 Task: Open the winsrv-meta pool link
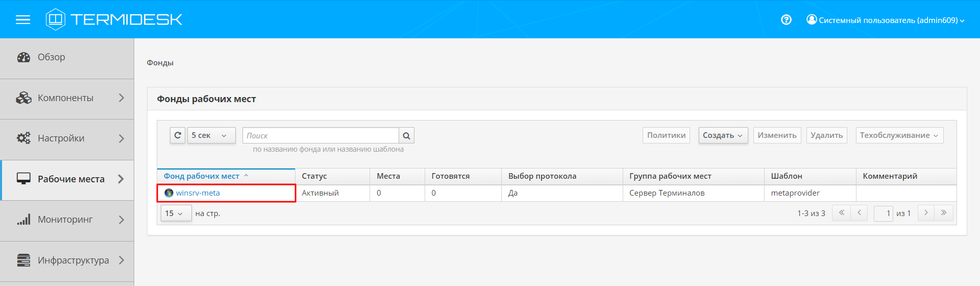198,193
